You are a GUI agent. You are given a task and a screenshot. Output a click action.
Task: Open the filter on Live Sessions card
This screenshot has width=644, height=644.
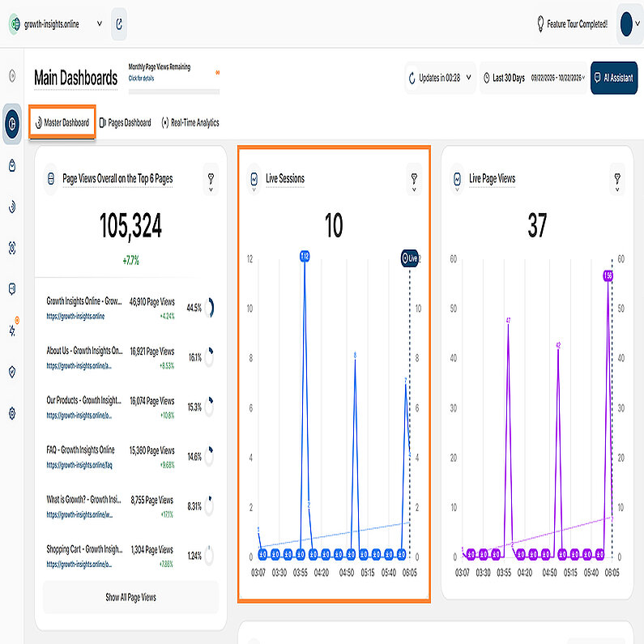(x=414, y=180)
